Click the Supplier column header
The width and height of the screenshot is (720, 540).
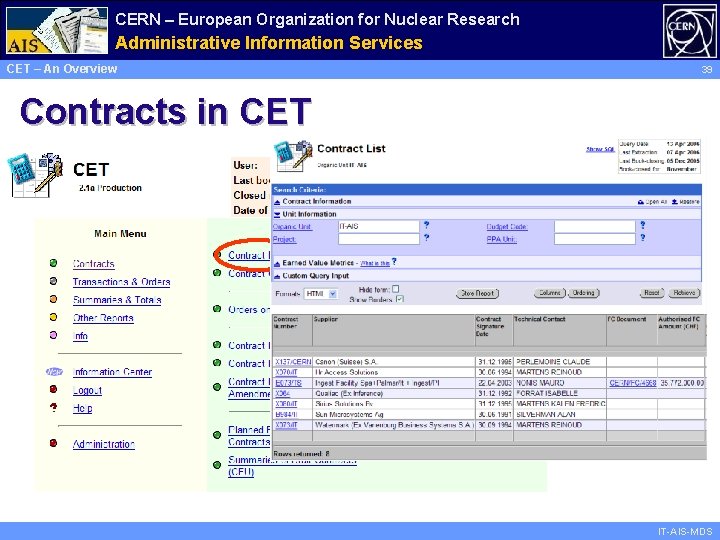[326, 319]
